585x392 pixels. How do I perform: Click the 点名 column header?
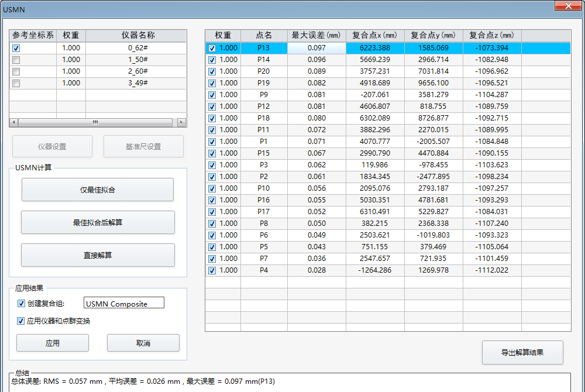pyautogui.click(x=264, y=36)
